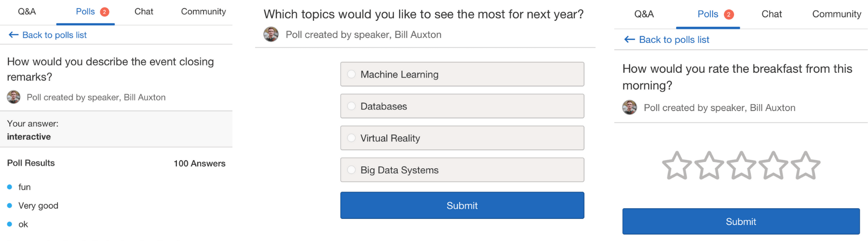The image size is (868, 241).
Task: Choose the Databases radio option
Action: (352, 106)
